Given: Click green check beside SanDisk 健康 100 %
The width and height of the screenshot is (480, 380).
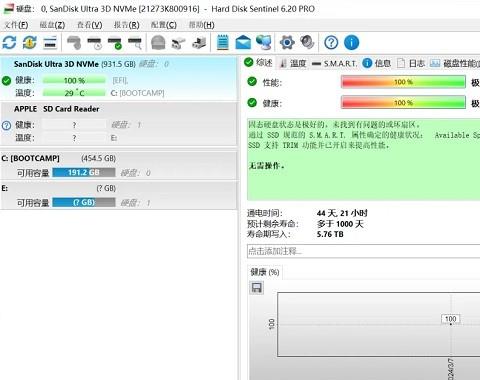Looking at the screenshot, I should coord(6,80).
